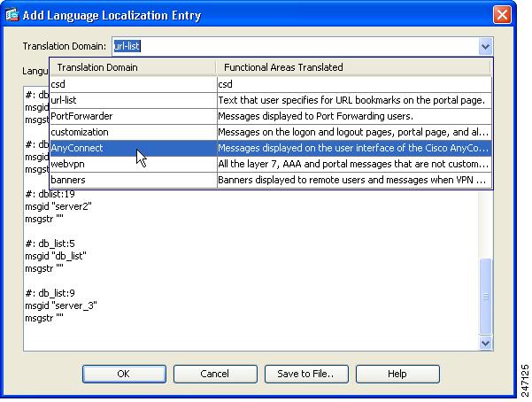The image size is (532, 402).
Task: Click Save to File button
Action: pyautogui.click(x=306, y=374)
